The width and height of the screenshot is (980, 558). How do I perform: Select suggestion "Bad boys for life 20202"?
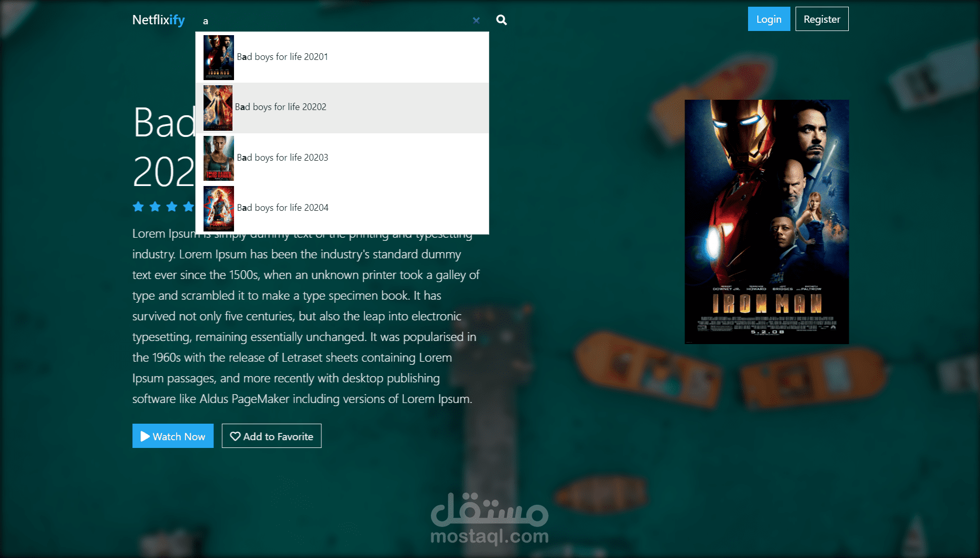pyautogui.click(x=342, y=107)
